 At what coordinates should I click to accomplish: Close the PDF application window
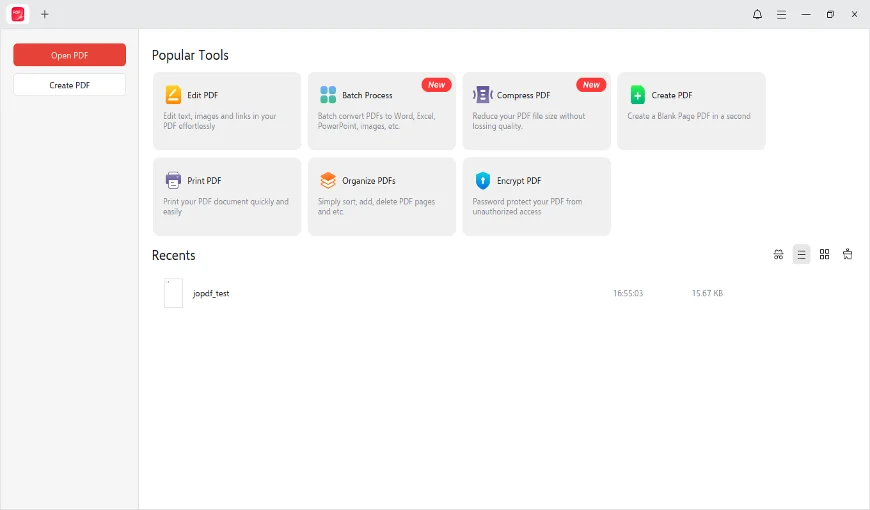tap(854, 14)
